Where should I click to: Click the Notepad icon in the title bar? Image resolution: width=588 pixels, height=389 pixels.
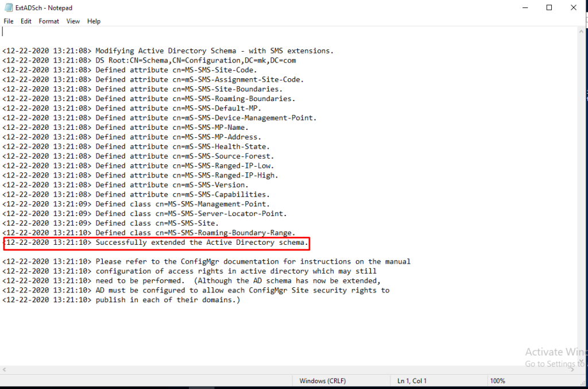pyautogui.click(x=8, y=7)
